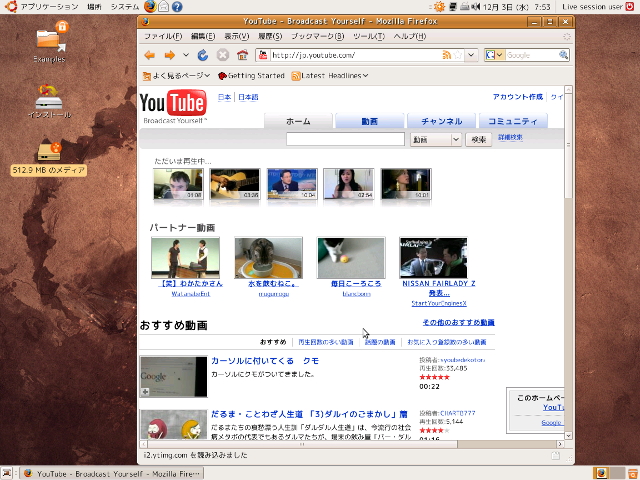Click the YouTube search text field
The width and height of the screenshot is (640, 480).
tap(345, 139)
